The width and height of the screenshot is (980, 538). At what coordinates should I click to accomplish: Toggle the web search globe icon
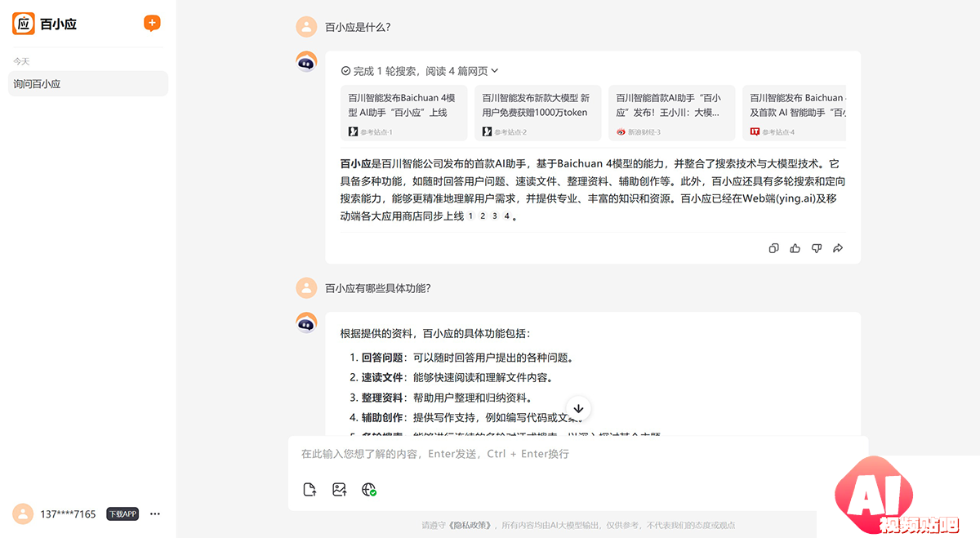click(369, 490)
